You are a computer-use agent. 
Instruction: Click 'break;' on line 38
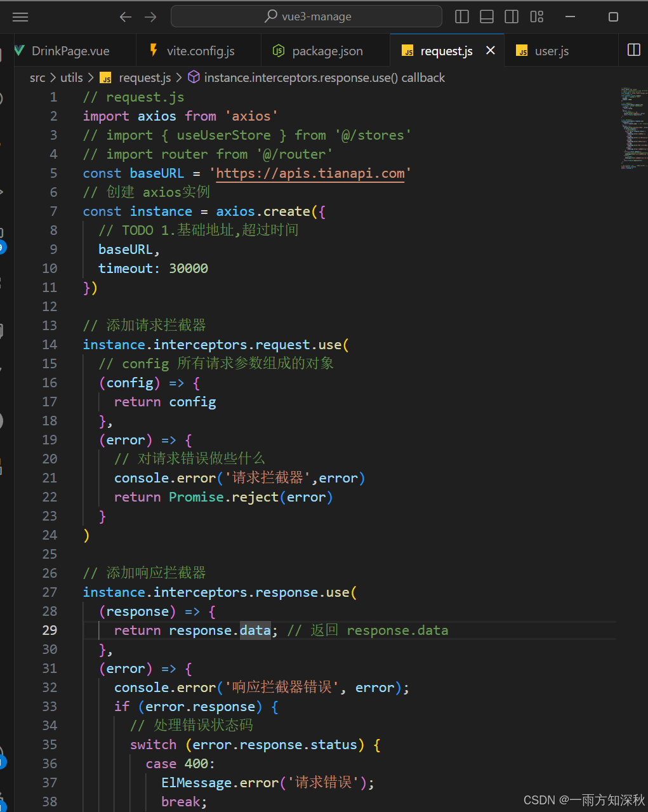184,802
